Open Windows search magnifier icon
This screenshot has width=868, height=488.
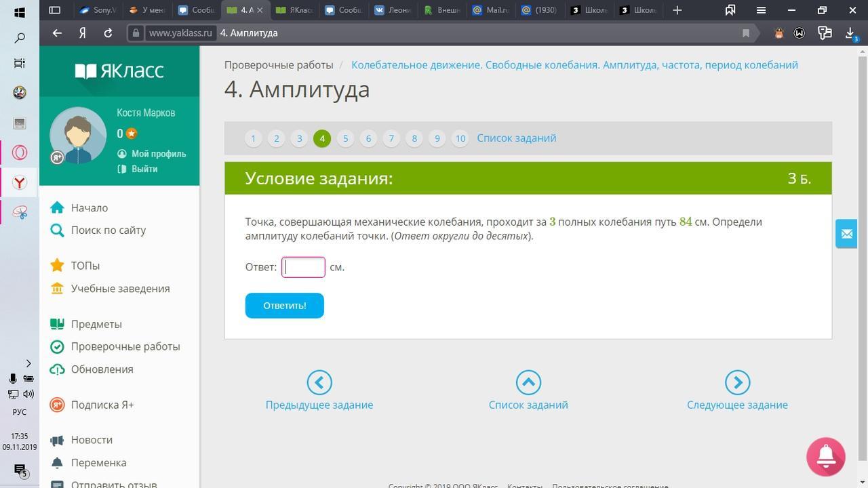click(x=20, y=38)
